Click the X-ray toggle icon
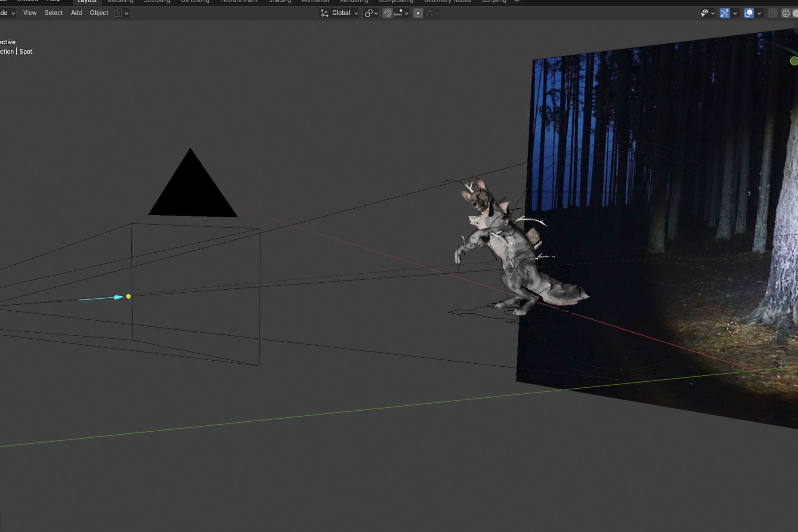Viewport: 798px width, 532px height. (772, 13)
